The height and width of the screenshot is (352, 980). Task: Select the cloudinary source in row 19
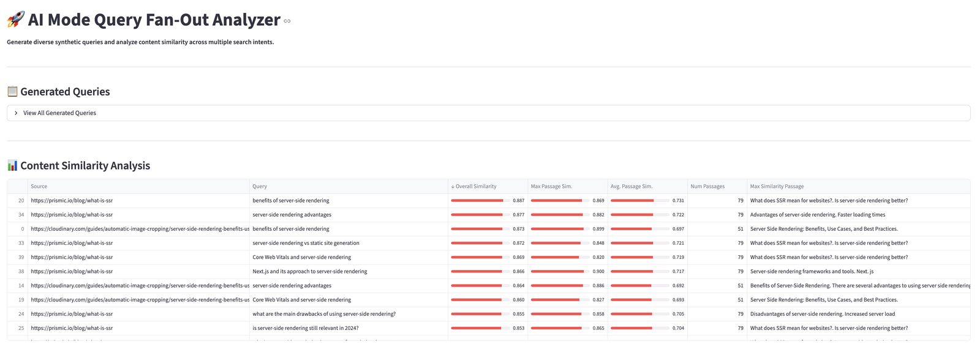(x=140, y=300)
